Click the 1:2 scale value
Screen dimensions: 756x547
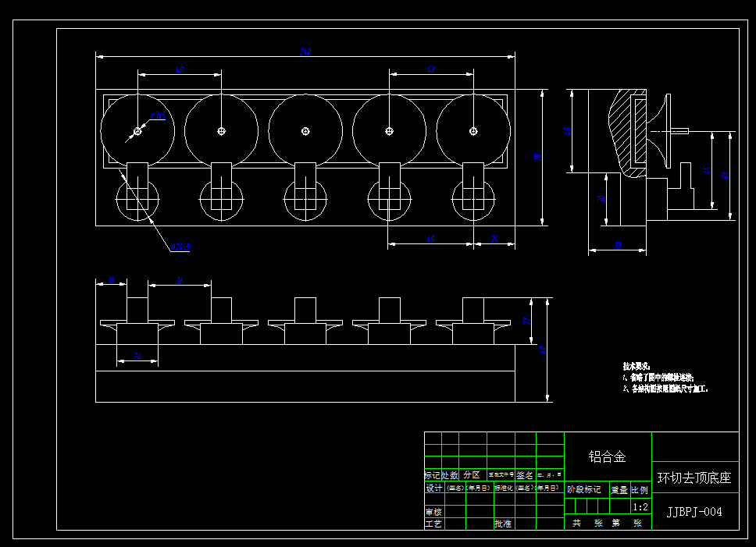point(640,507)
